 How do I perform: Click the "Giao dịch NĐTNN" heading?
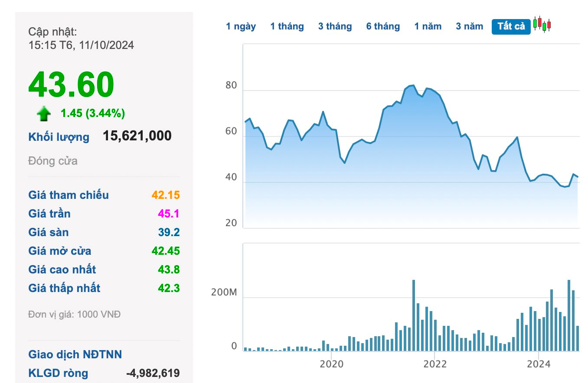click(x=75, y=354)
